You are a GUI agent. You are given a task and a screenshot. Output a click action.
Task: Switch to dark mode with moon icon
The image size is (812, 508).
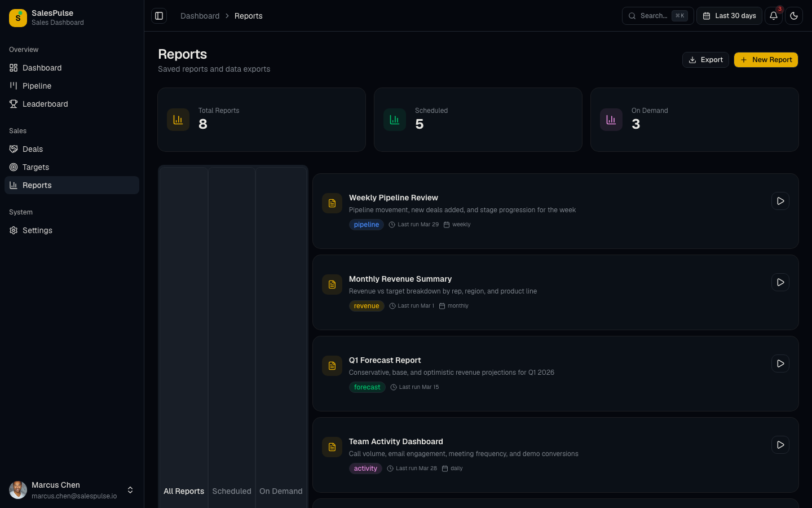[794, 16]
